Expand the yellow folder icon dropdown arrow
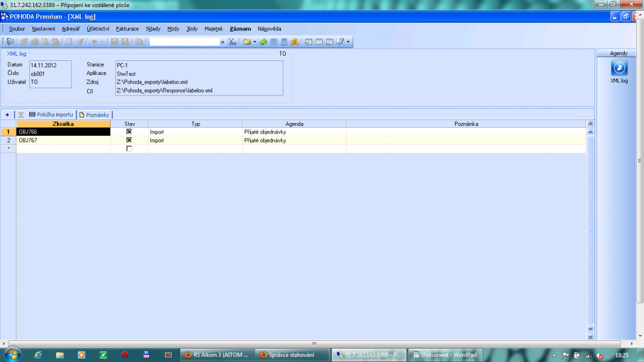This screenshot has height=362, width=644. [x=255, y=42]
